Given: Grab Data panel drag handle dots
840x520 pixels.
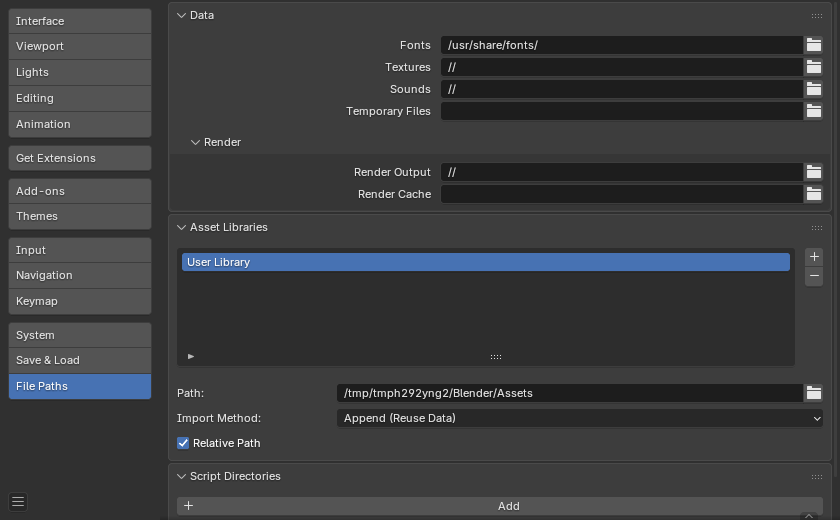Looking at the screenshot, I should [816, 16].
